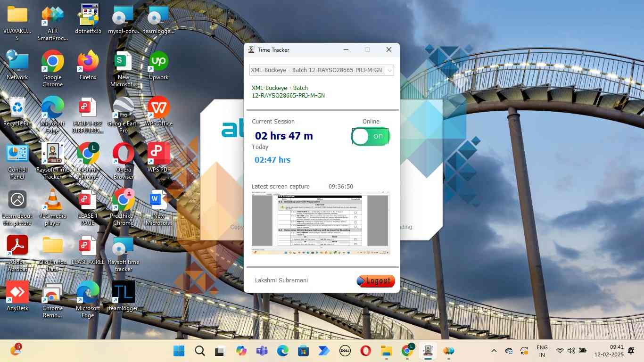Click the Logout button in Time Tracker
644x362 pixels.
(376, 281)
